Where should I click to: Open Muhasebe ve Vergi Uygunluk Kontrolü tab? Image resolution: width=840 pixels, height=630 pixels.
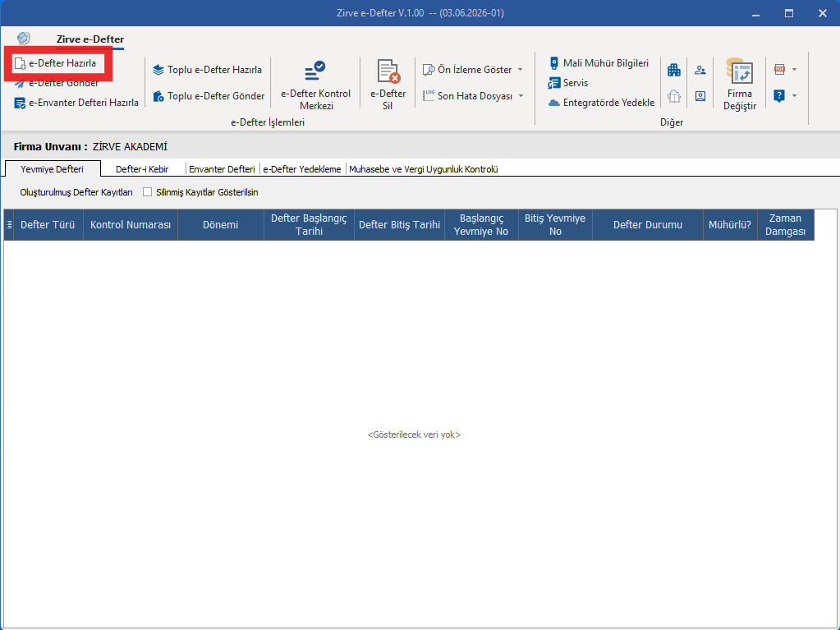tap(423, 169)
